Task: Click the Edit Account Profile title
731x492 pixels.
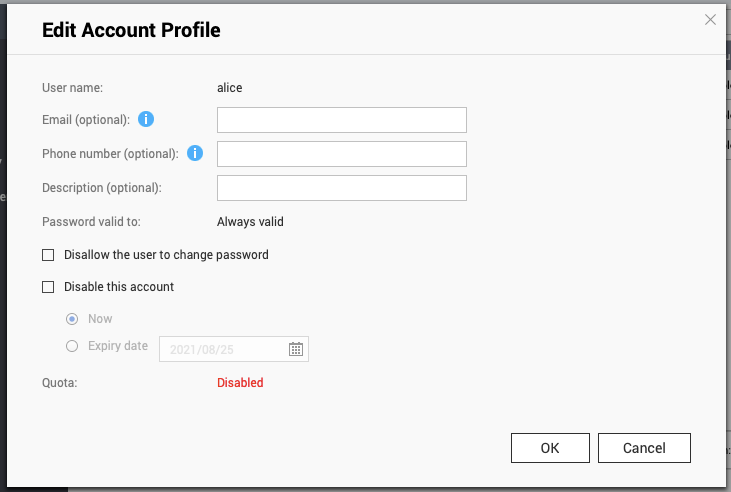Action: [131, 30]
